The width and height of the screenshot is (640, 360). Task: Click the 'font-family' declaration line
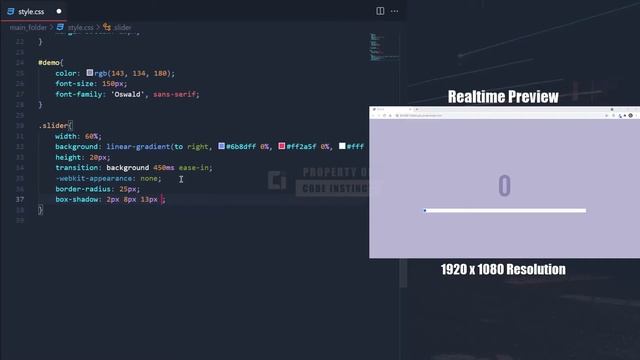click(127, 94)
